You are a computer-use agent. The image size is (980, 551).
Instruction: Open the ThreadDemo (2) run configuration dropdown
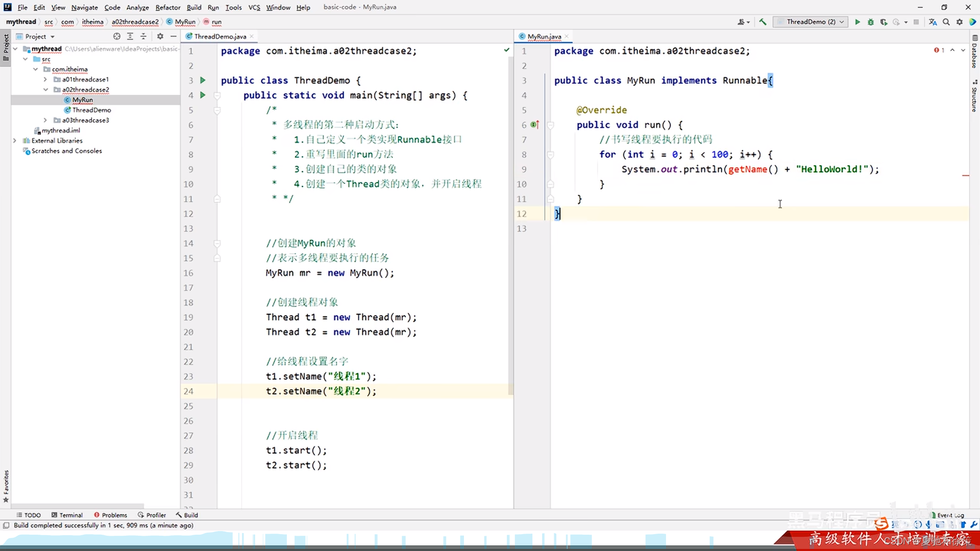point(810,22)
